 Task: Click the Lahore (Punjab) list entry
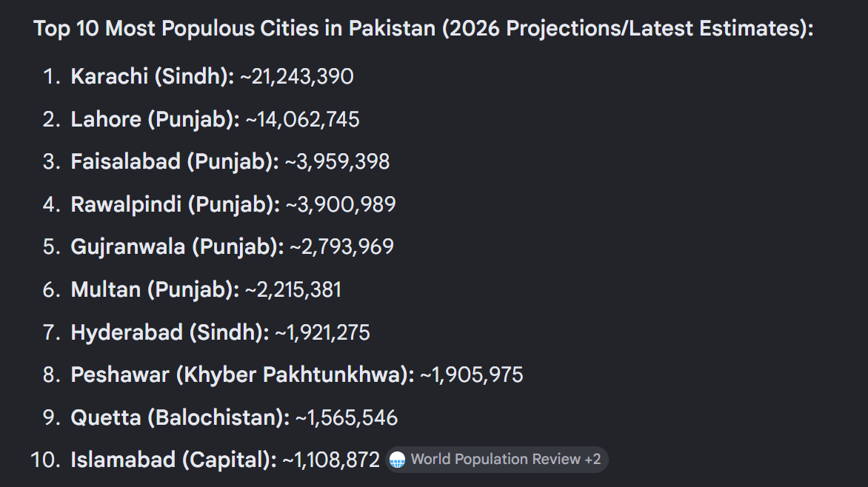201,120
